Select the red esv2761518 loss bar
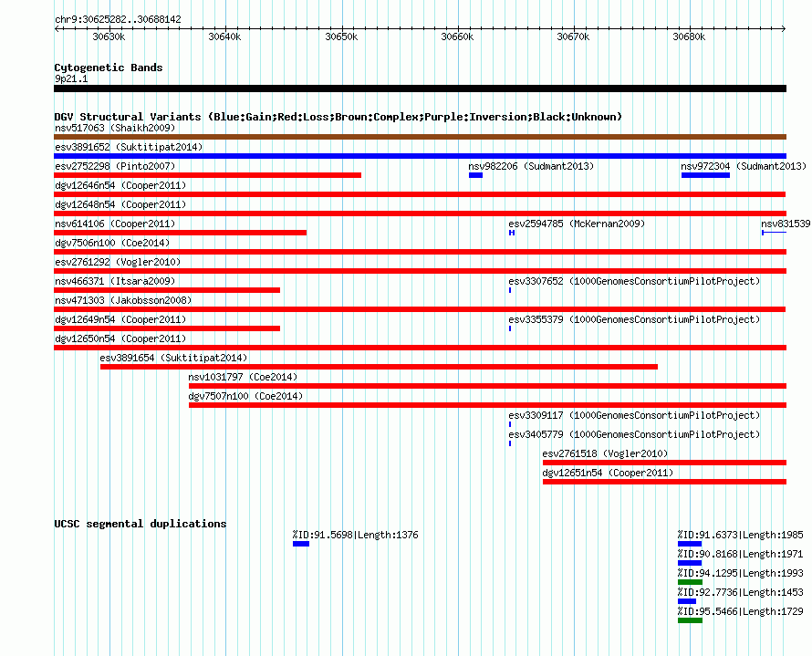The width and height of the screenshot is (812, 656). [x=664, y=463]
